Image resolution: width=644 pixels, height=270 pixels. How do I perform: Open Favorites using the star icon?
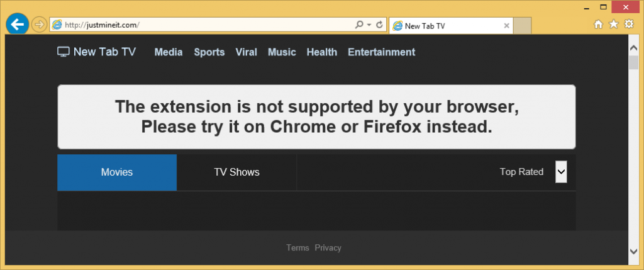[x=613, y=25]
